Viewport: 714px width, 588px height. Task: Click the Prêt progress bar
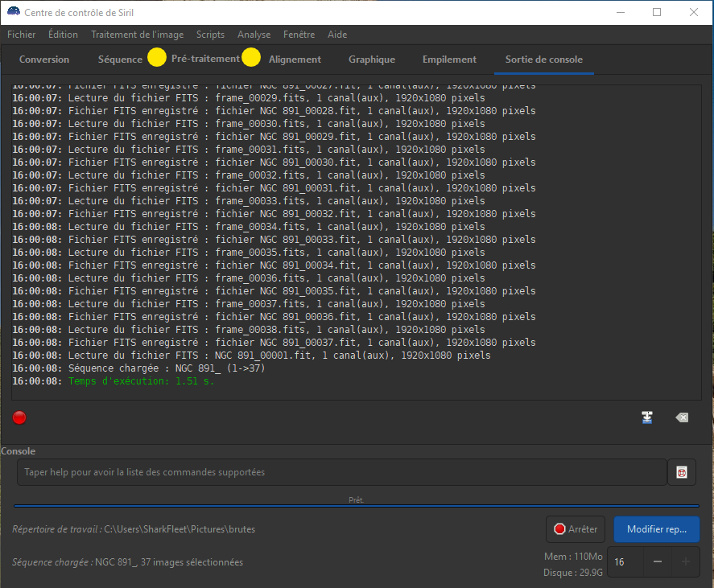point(356,504)
